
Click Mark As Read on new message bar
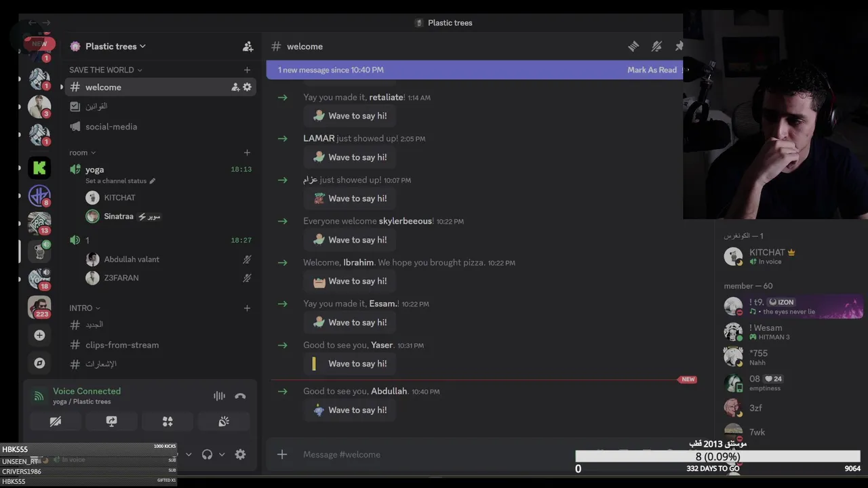(652, 70)
